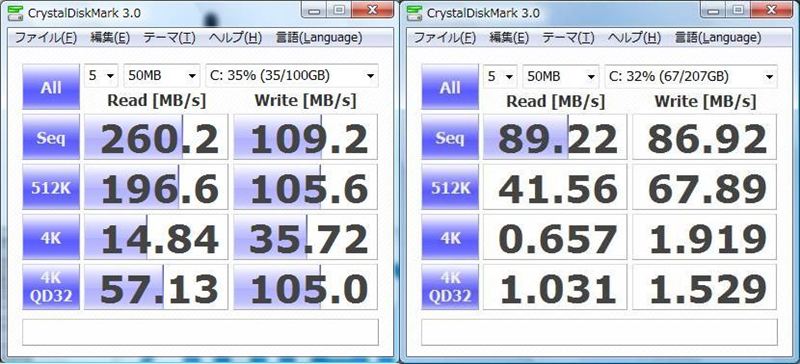
Task: Click the 109.2 Seq write value
Action: click(x=306, y=137)
